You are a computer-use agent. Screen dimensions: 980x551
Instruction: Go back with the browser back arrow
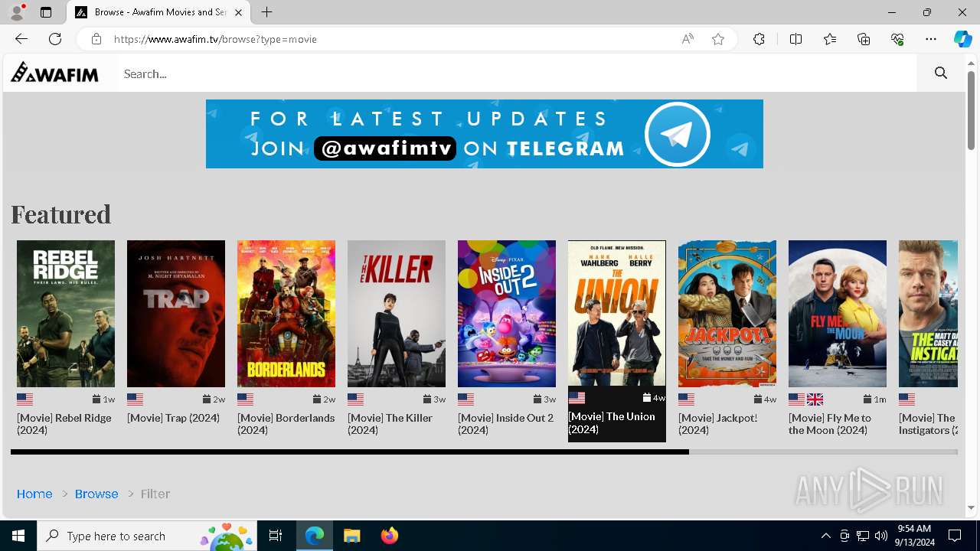coord(21,39)
